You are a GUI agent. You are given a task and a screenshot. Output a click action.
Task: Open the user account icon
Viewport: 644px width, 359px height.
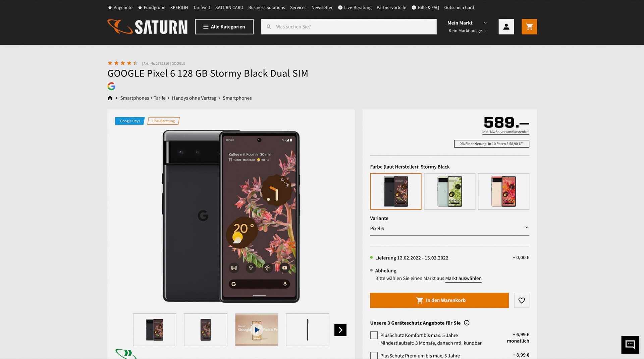[x=506, y=26]
